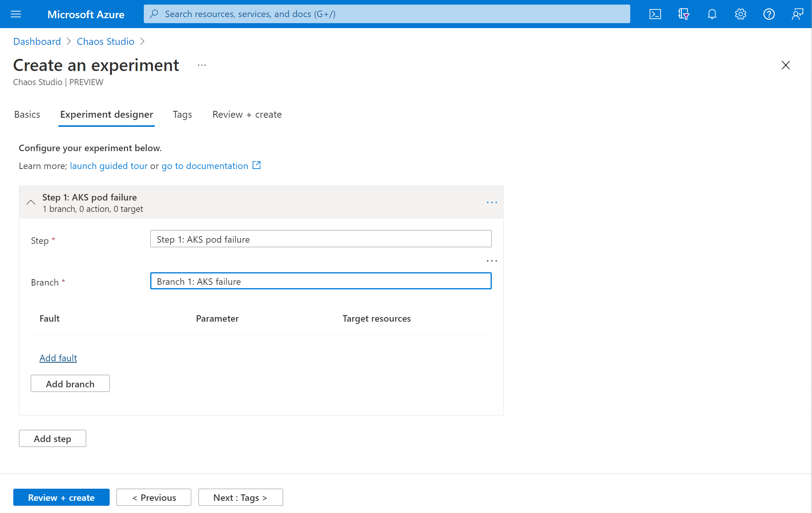Edit the Branch 1 AKS failure input field
This screenshot has height=513, width=812.
321,281
